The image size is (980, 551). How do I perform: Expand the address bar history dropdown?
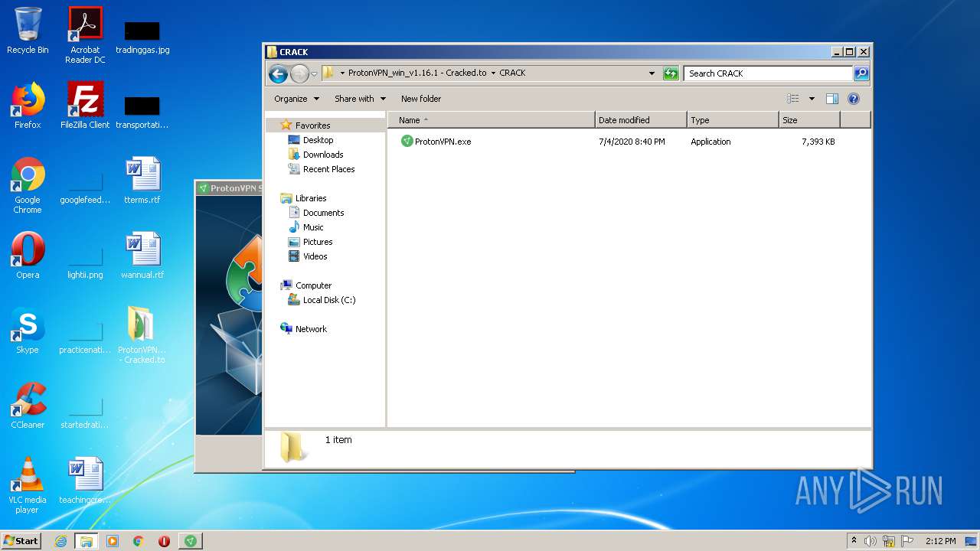(652, 73)
